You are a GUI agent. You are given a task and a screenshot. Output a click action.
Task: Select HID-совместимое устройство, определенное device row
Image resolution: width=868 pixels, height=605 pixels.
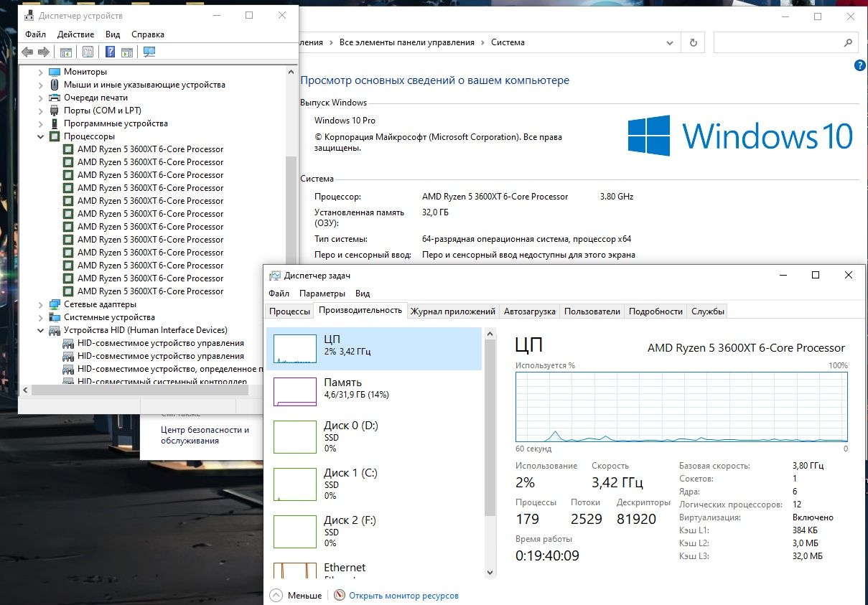click(x=169, y=369)
